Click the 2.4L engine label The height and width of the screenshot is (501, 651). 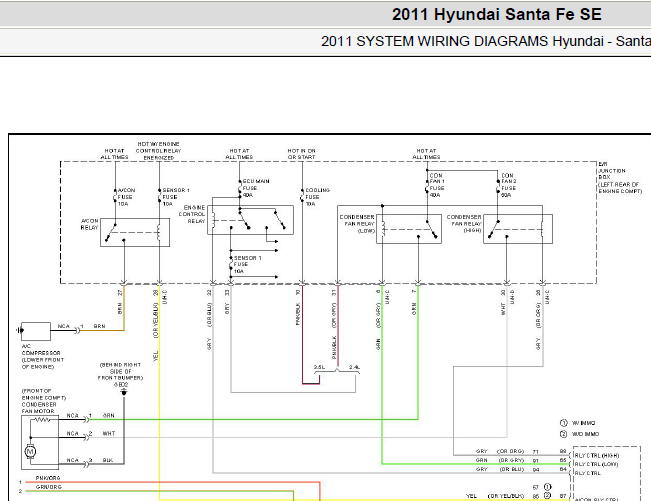[x=354, y=367]
